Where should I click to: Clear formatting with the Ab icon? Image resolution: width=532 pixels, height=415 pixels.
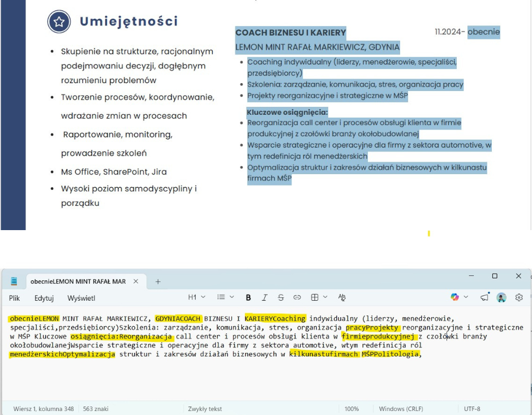(342, 297)
